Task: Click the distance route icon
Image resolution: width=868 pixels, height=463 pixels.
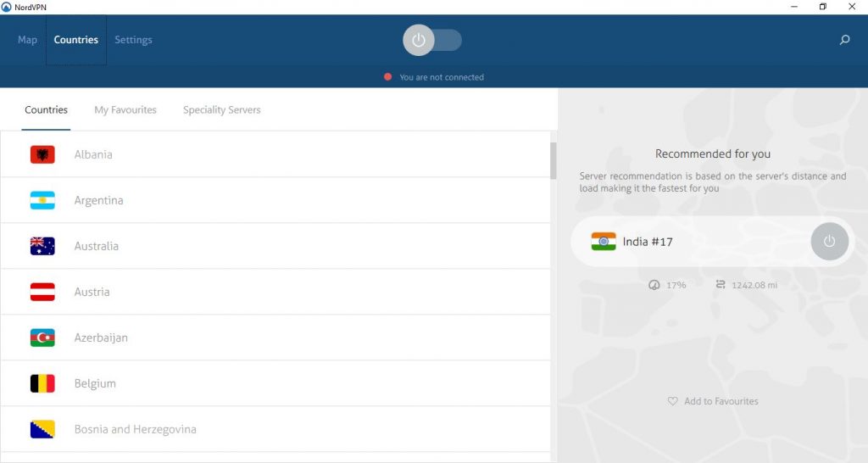Action: click(x=721, y=284)
